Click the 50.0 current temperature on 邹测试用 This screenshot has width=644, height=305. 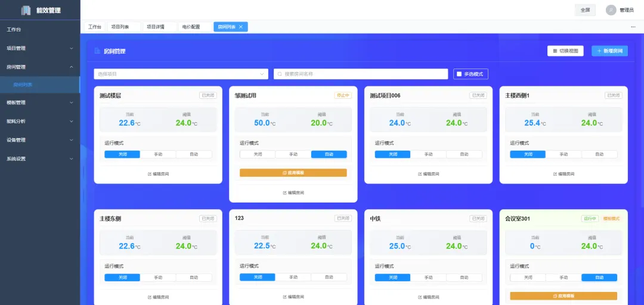[262, 123]
